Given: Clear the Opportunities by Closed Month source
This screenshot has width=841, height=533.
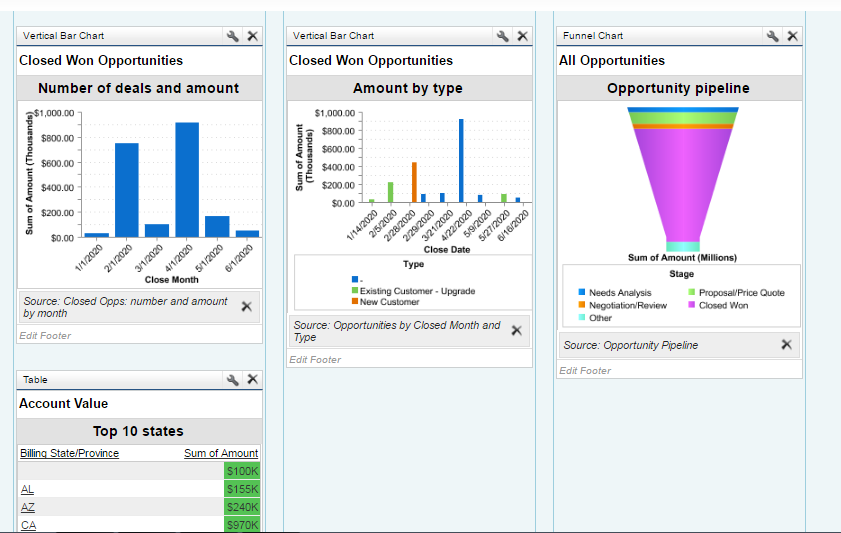Looking at the screenshot, I should click(516, 331).
